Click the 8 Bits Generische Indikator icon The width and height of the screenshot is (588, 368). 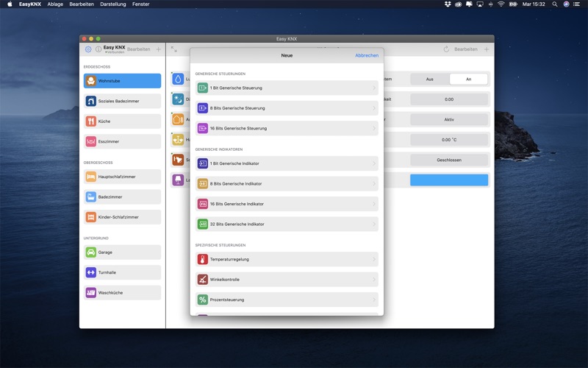coord(203,183)
